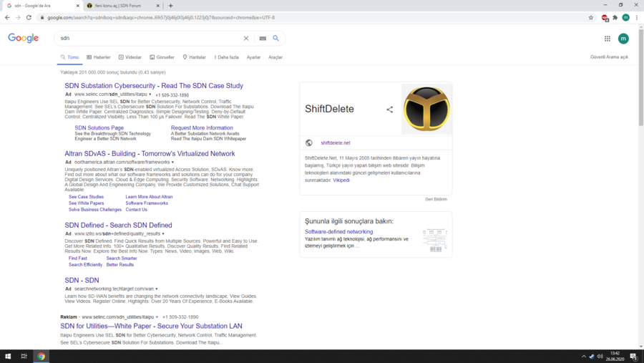Open Google account avatar
Viewport: 644px width, 363px height.
coord(623,39)
